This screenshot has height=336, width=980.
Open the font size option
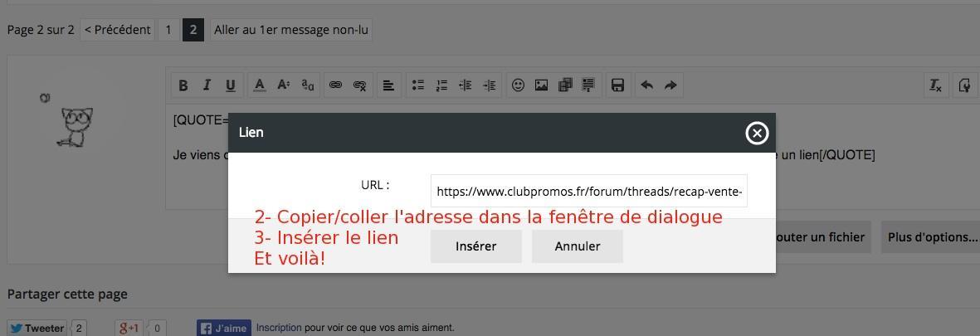(x=283, y=85)
